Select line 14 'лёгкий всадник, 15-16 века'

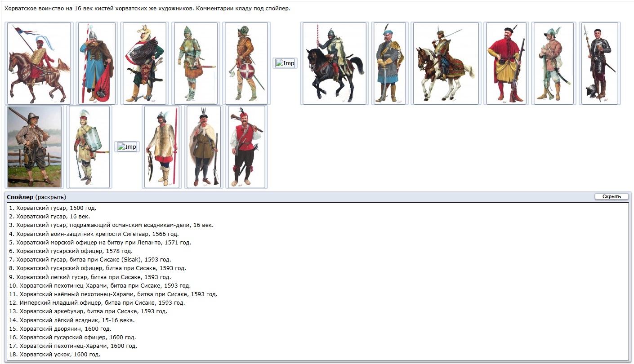(x=72, y=320)
